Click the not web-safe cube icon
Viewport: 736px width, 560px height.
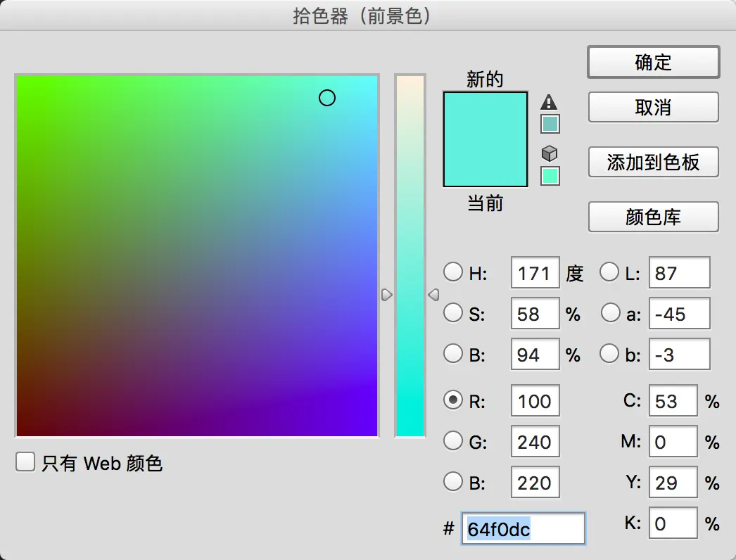(549, 153)
